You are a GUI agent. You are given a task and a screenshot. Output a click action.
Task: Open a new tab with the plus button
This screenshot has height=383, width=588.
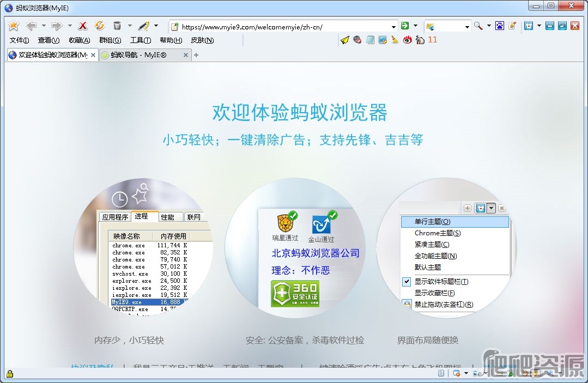click(196, 54)
